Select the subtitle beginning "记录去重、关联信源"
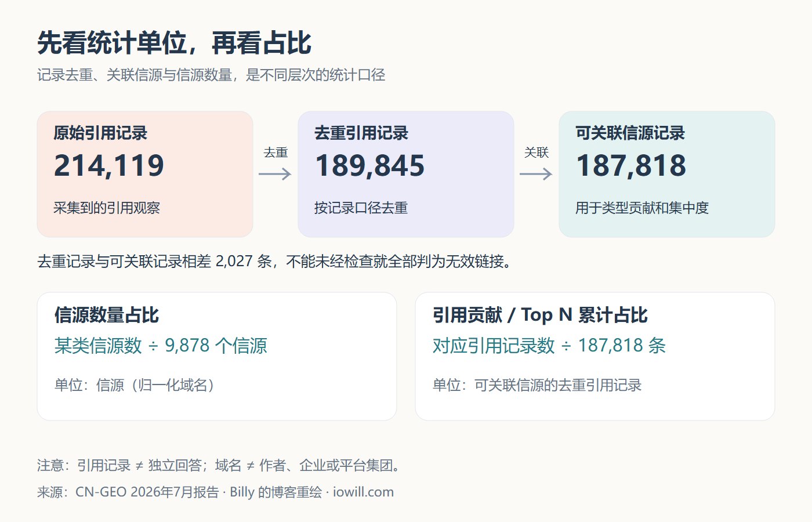Viewport: 812px width, 522px height. pyautogui.click(x=211, y=75)
